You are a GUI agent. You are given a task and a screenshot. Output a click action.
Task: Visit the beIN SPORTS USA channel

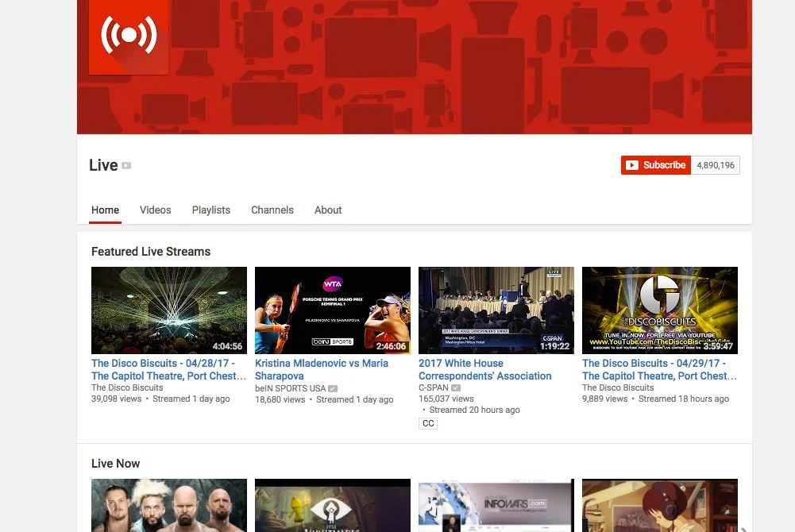pos(290,388)
